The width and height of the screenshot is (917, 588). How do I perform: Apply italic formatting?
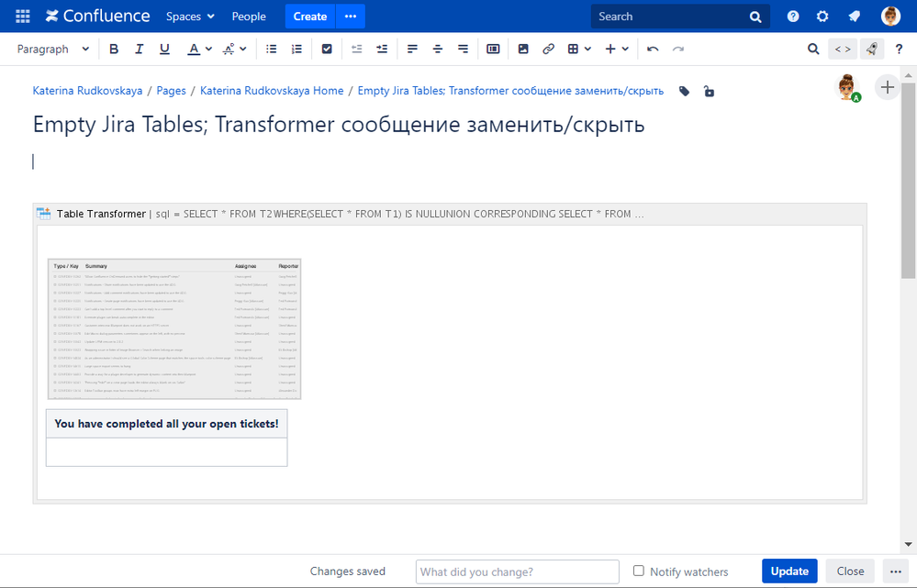point(140,50)
